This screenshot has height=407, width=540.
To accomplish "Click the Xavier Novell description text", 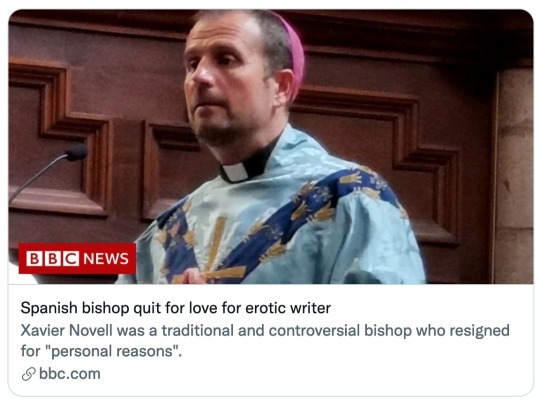I will pos(265,341).
